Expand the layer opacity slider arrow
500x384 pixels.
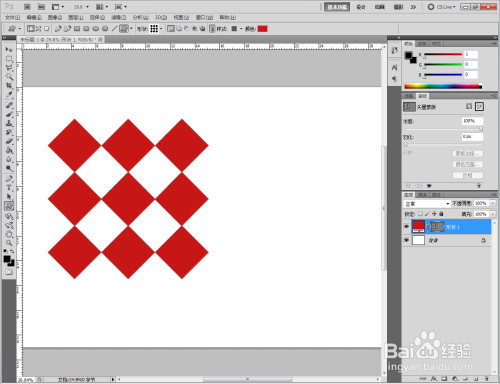click(493, 203)
